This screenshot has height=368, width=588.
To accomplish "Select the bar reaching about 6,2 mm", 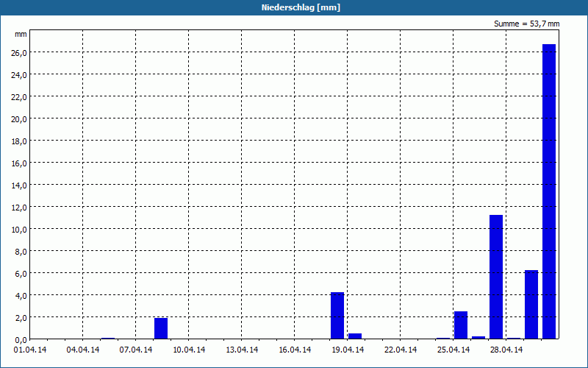I will tap(531, 305).
